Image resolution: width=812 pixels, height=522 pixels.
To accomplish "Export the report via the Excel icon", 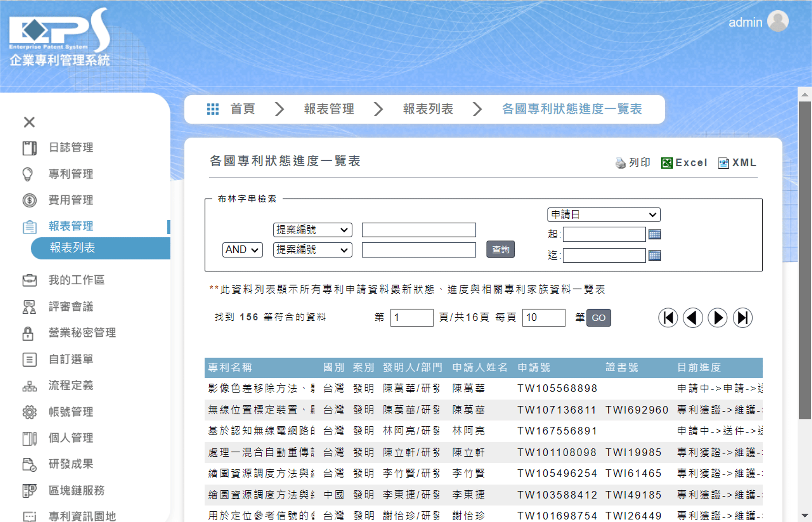I will click(667, 163).
